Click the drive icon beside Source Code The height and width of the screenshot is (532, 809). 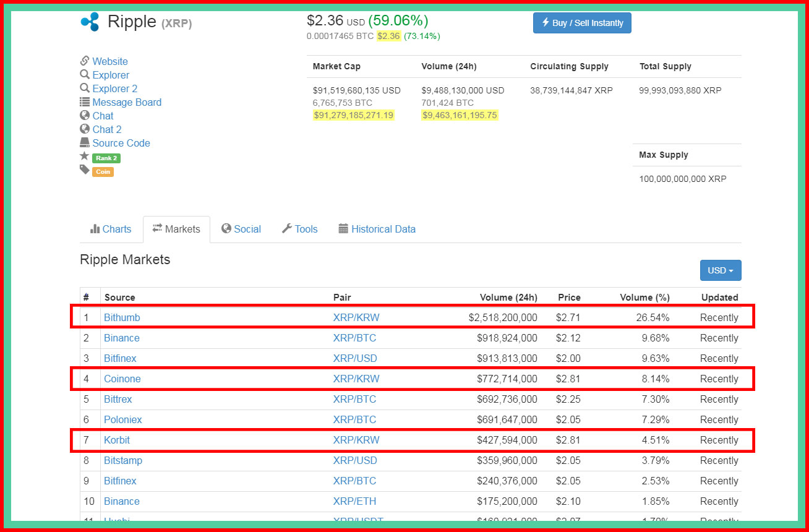85,142
